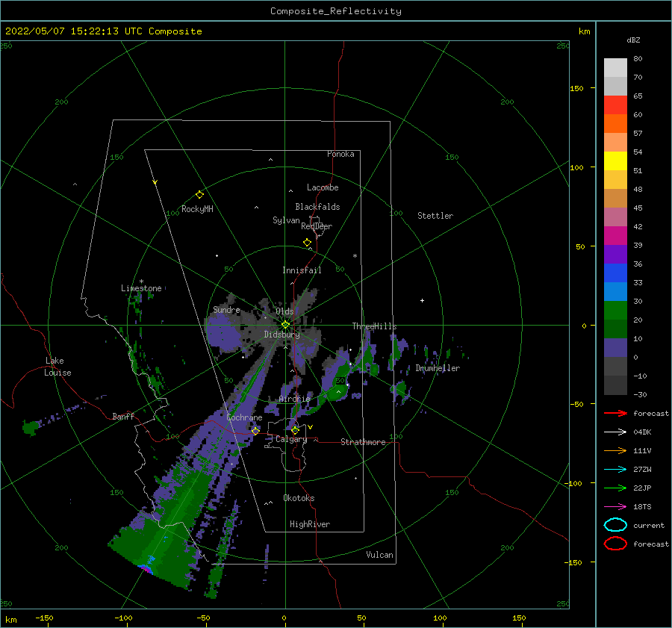Click the cyan 27ZW arrow in legend

pos(615,470)
